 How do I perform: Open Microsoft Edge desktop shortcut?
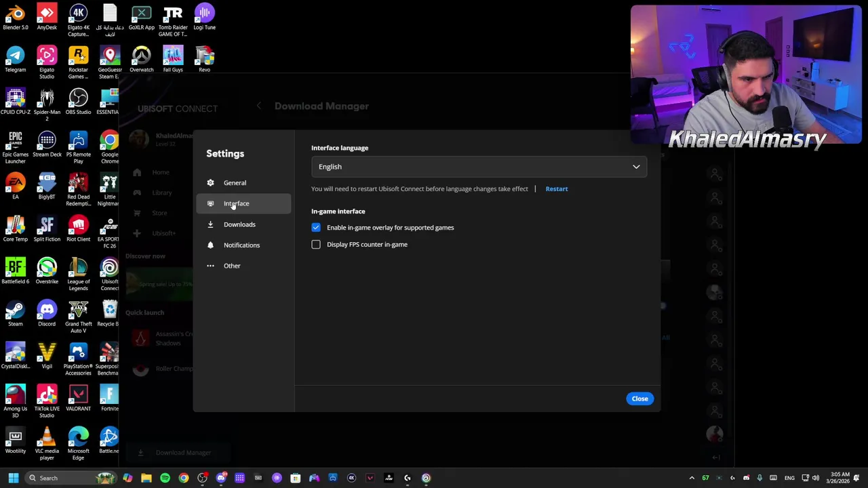(78, 443)
